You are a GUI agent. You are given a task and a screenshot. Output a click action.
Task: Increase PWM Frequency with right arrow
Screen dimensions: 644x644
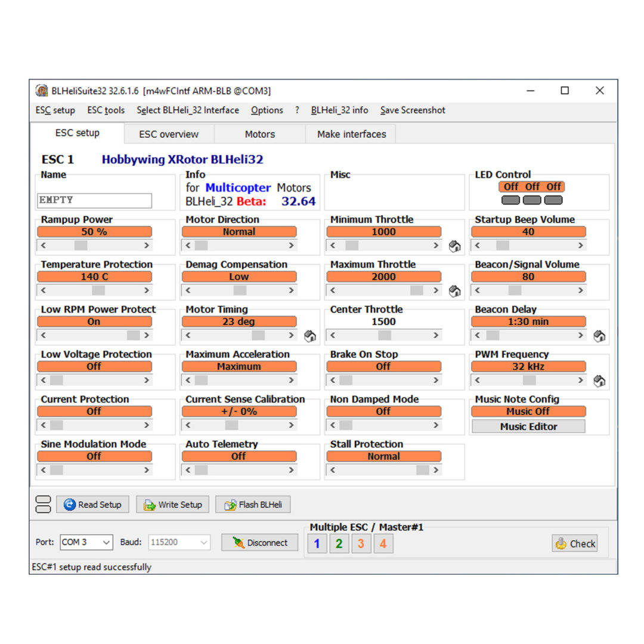point(580,380)
